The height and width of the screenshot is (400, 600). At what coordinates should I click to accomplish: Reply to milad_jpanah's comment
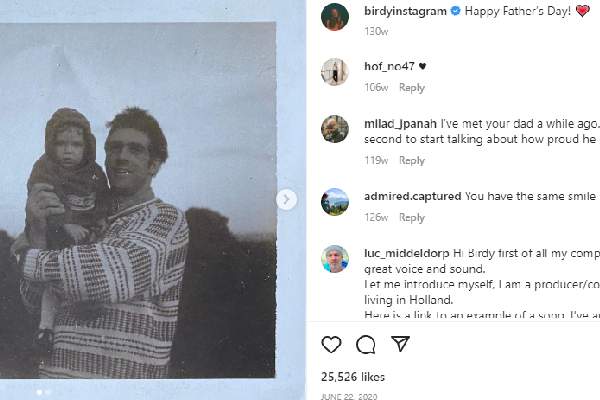click(412, 161)
